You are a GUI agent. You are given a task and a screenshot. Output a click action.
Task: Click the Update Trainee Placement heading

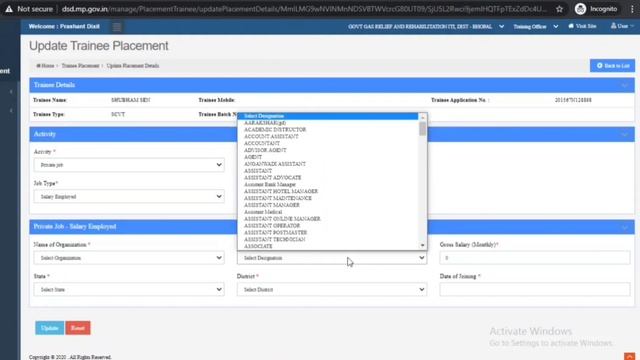tap(99, 46)
